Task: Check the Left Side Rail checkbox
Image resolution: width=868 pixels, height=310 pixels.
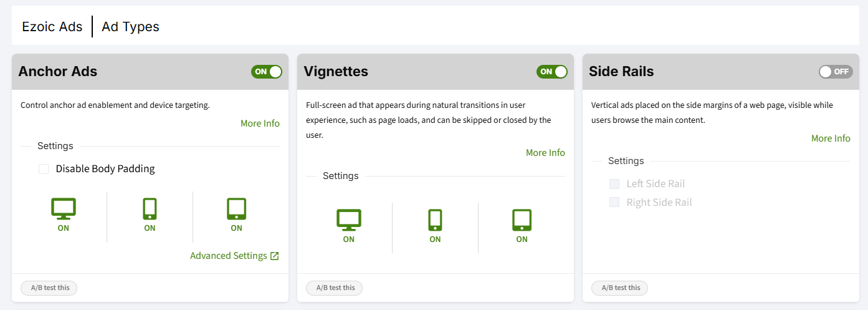Action: point(614,183)
